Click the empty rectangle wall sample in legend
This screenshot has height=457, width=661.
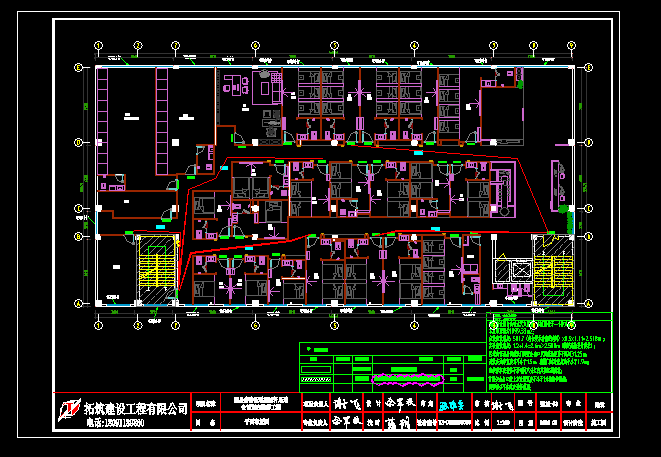click(x=316, y=369)
